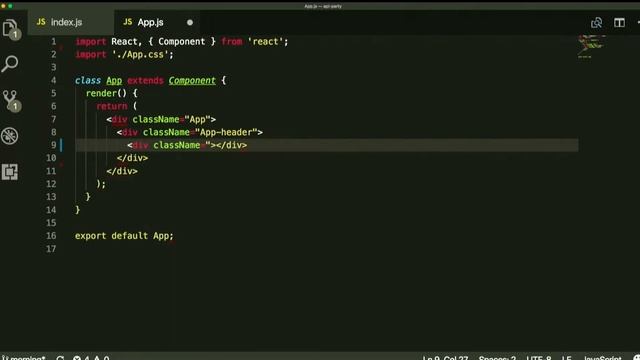
Task: Click 'render()' method on line 5
Action: [x=106, y=93]
